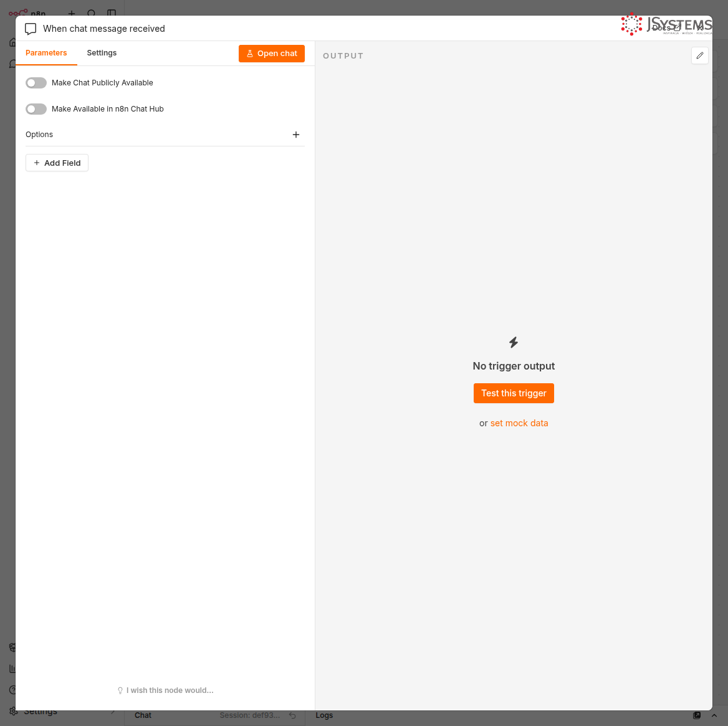Click the pop-out icon in Logs panel

[696, 715]
